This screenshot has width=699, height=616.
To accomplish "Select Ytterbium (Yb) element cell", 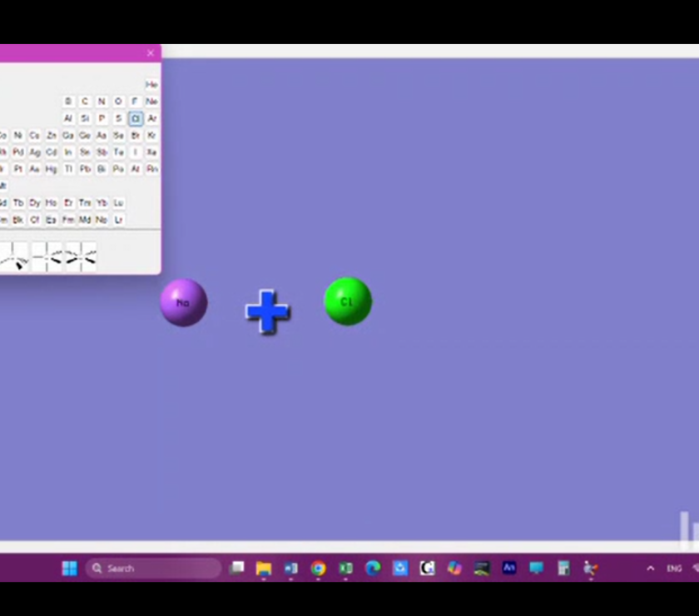I will pos(102,203).
